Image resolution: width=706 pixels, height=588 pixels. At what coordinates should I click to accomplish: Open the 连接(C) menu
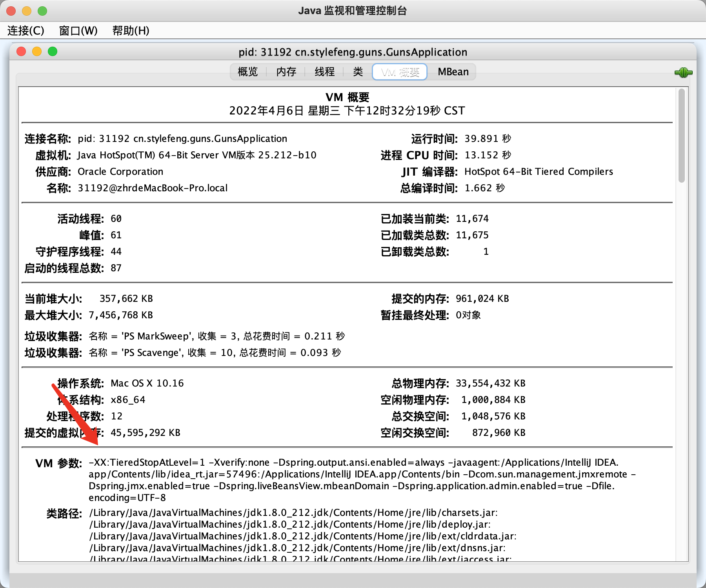pos(26,31)
